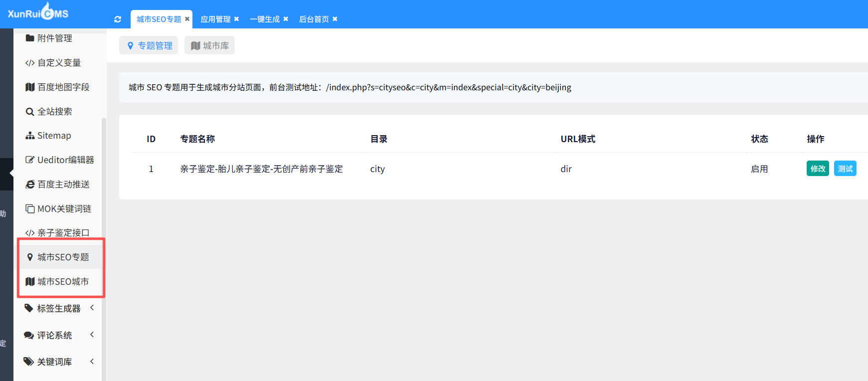Open the 标签生成器 menu group
The height and width of the screenshot is (381, 868).
(x=60, y=309)
